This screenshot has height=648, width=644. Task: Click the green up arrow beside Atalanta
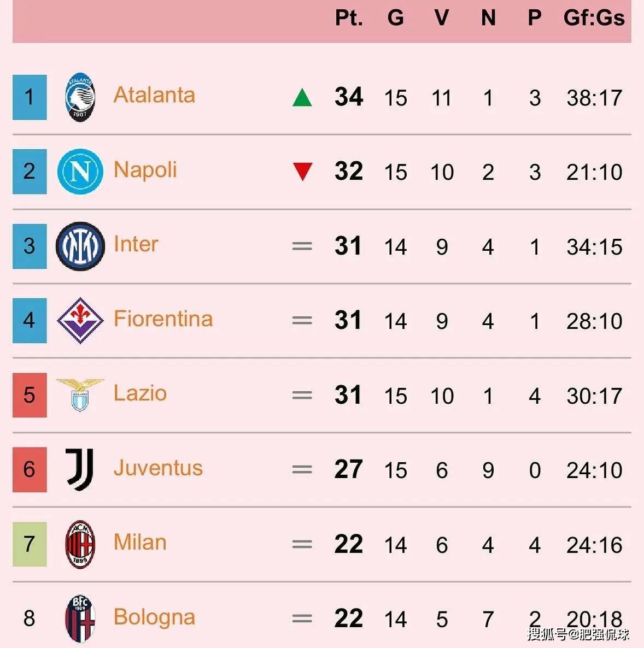pyautogui.click(x=302, y=98)
